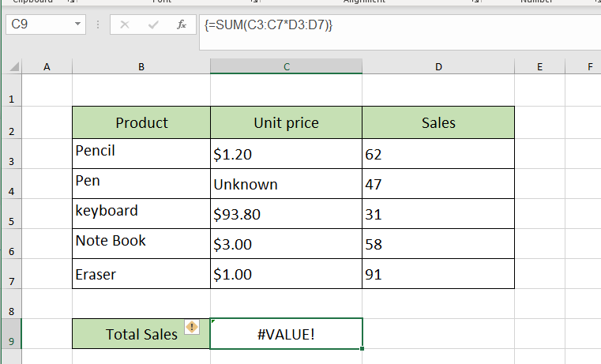Select row 4 header

point(12,183)
